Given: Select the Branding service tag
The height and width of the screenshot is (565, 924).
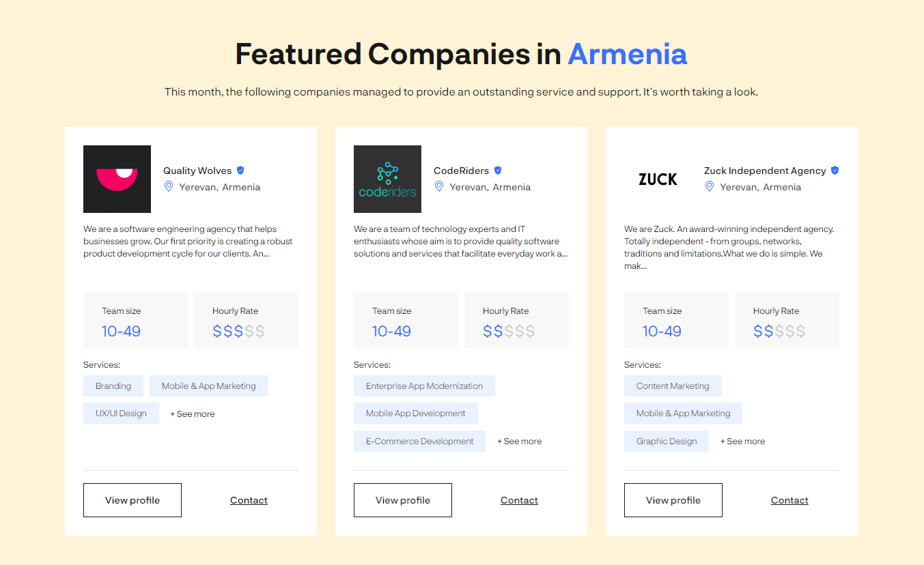Looking at the screenshot, I should coord(113,386).
